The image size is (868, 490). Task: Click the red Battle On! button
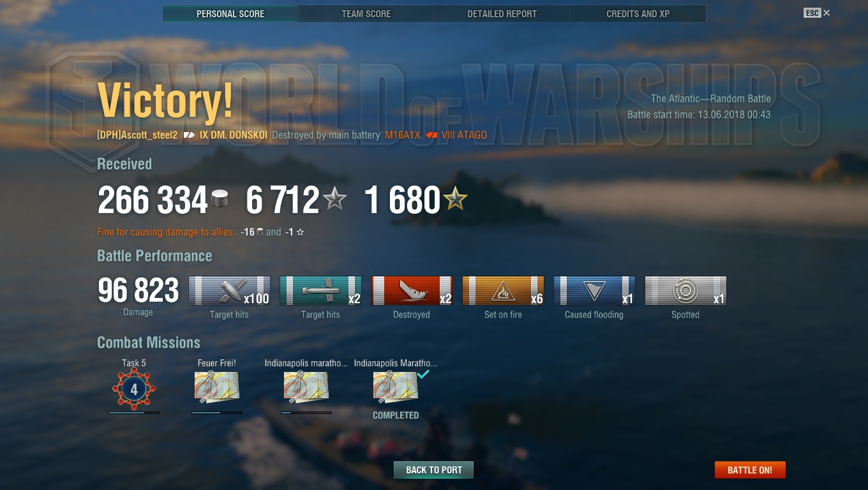click(750, 470)
